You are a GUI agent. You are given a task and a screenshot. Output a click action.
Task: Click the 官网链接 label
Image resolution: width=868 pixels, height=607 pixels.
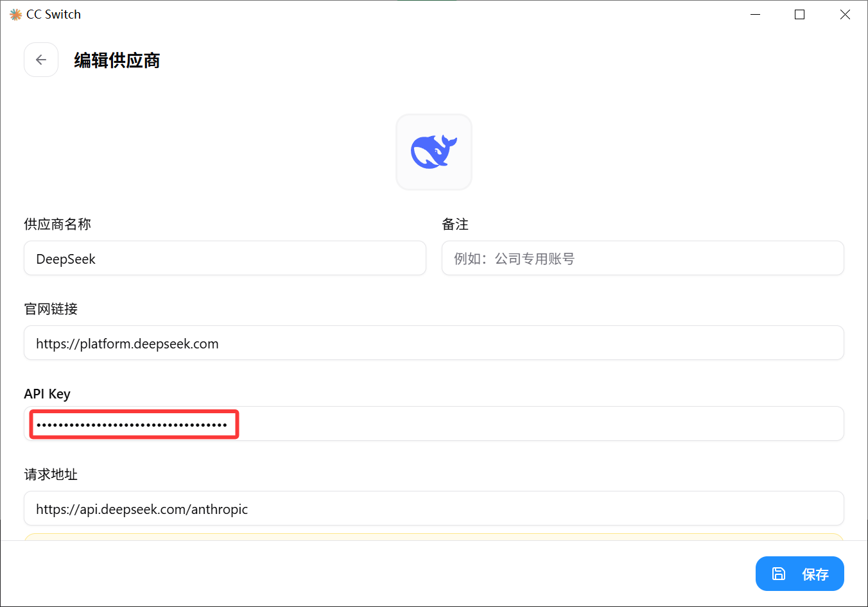click(51, 309)
